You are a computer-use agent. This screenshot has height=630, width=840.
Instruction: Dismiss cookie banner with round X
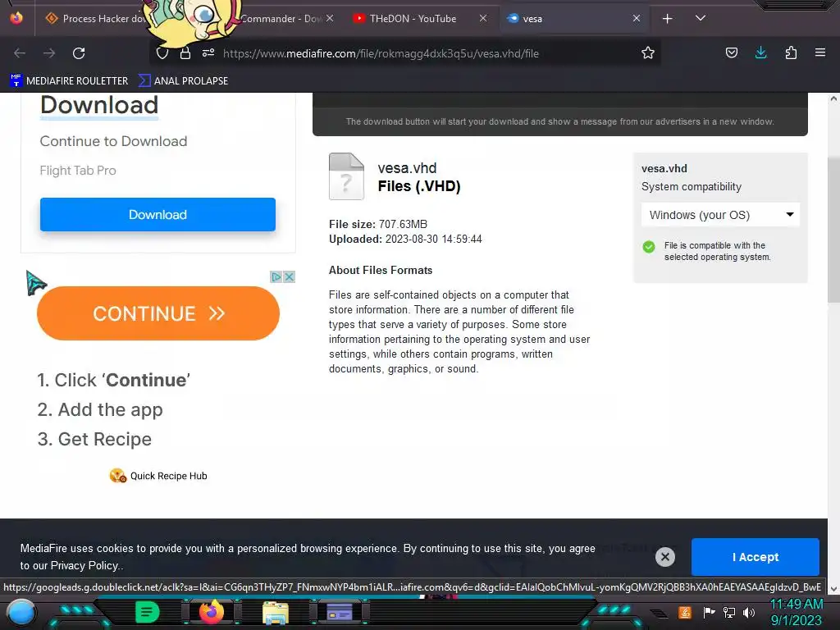point(665,557)
